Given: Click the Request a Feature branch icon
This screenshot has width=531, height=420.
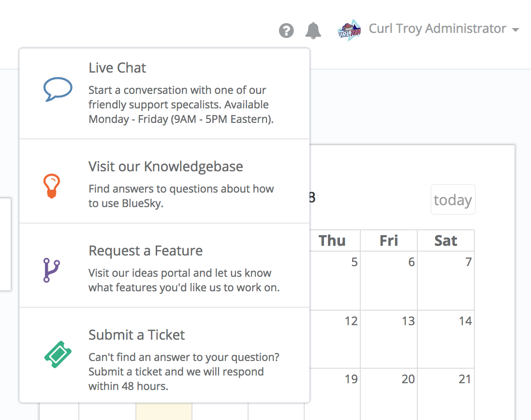Looking at the screenshot, I should (51, 270).
